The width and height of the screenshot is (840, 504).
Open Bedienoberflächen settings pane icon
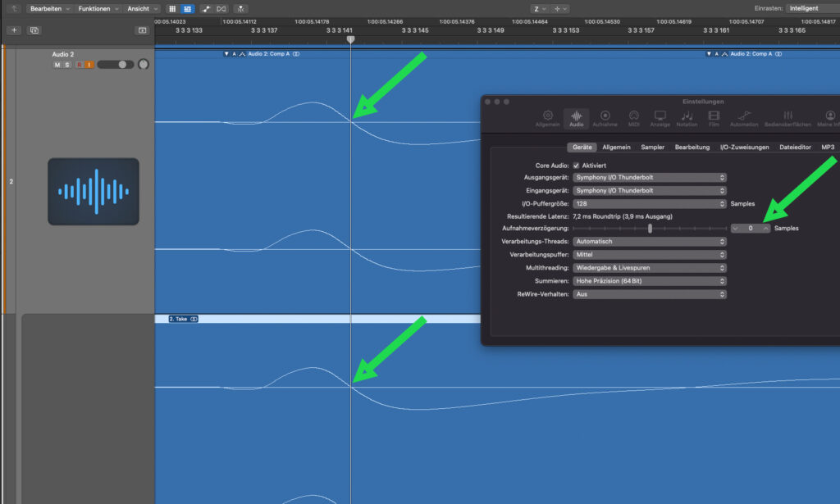point(787,119)
